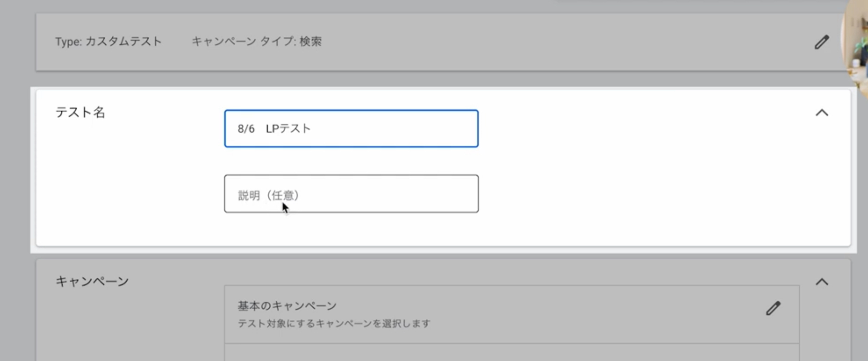Select the 基本のキャンペーン title text
This screenshot has width=868, height=361.
[287, 306]
